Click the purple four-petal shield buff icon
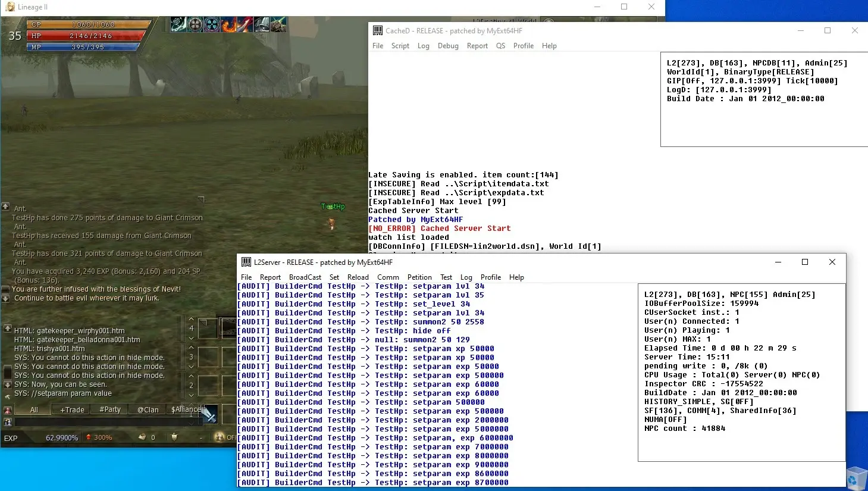 pos(212,24)
